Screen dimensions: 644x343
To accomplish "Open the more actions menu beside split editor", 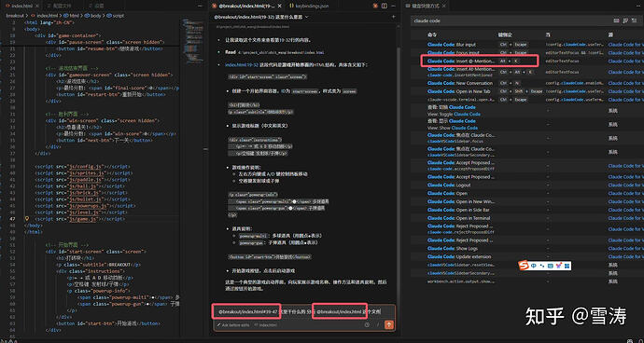I will [x=393, y=7].
